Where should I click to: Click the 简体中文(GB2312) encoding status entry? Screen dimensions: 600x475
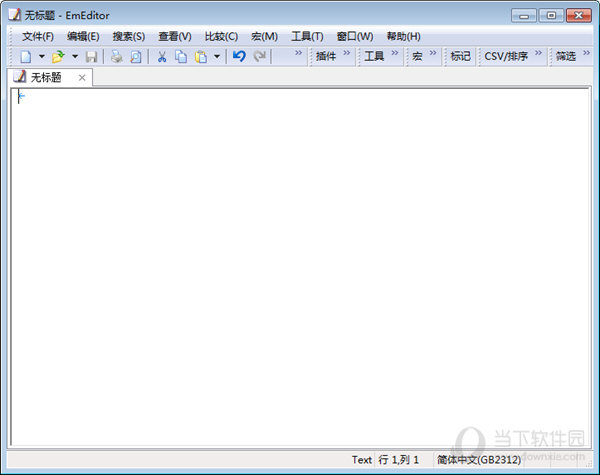[479, 460]
